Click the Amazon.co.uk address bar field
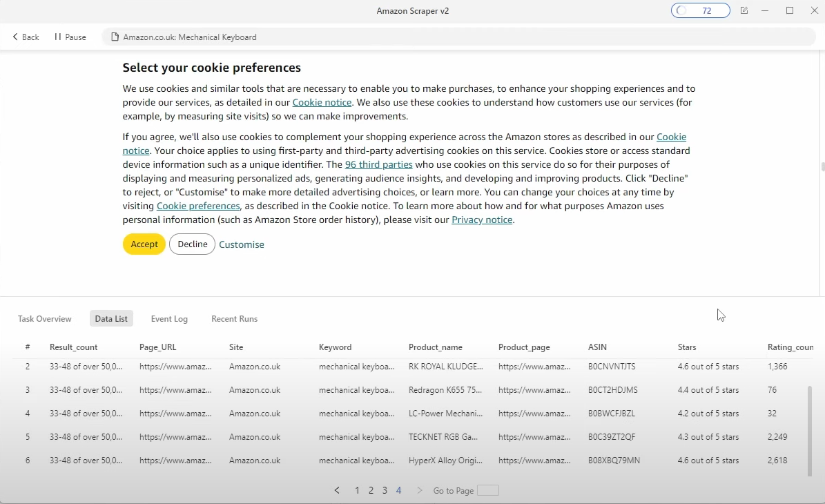 coord(458,37)
